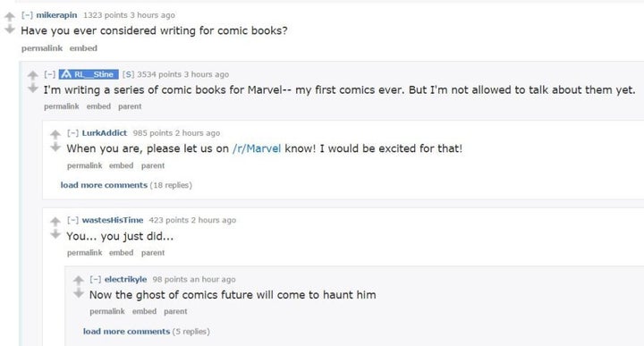Open RL_Stine's user profile
The height and width of the screenshot is (346, 644).
(89, 74)
